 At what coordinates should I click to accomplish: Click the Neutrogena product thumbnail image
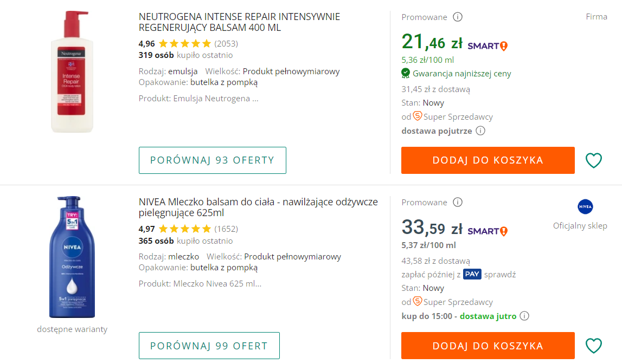(72, 70)
